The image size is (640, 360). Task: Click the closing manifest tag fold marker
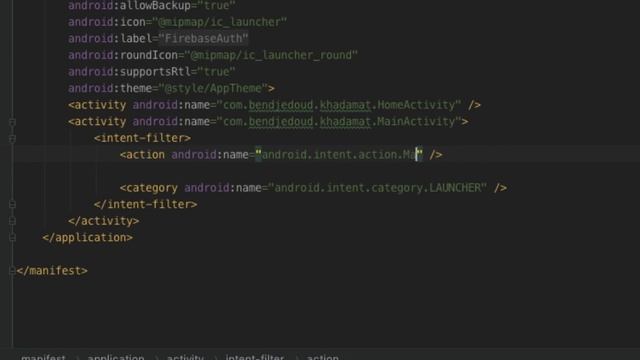(12, 271)
